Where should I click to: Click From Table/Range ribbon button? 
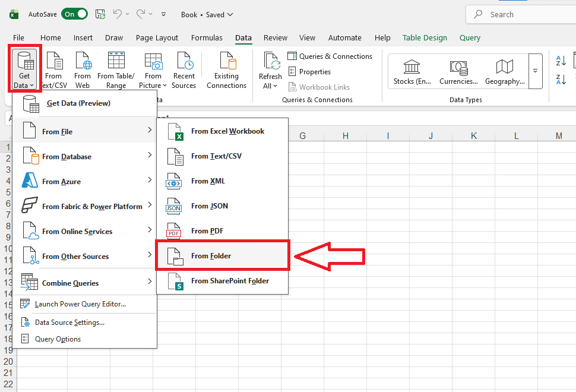point(116,69)
